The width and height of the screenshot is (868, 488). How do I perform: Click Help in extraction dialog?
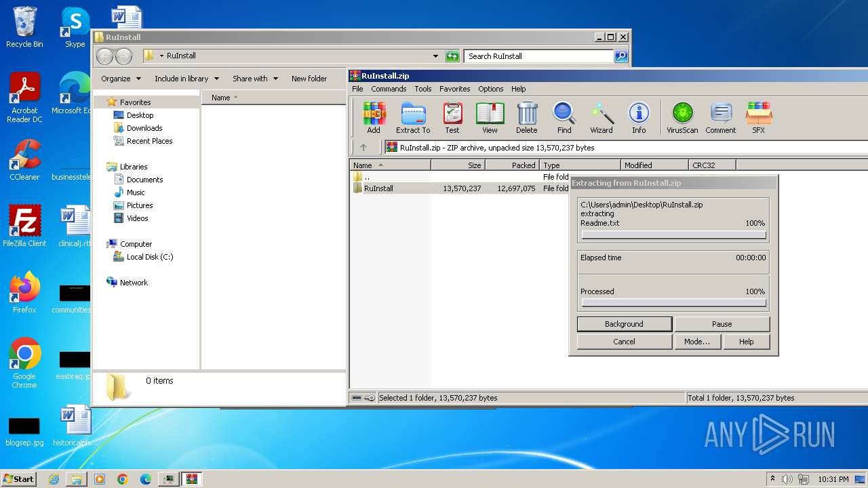click(x=746, y=342)
